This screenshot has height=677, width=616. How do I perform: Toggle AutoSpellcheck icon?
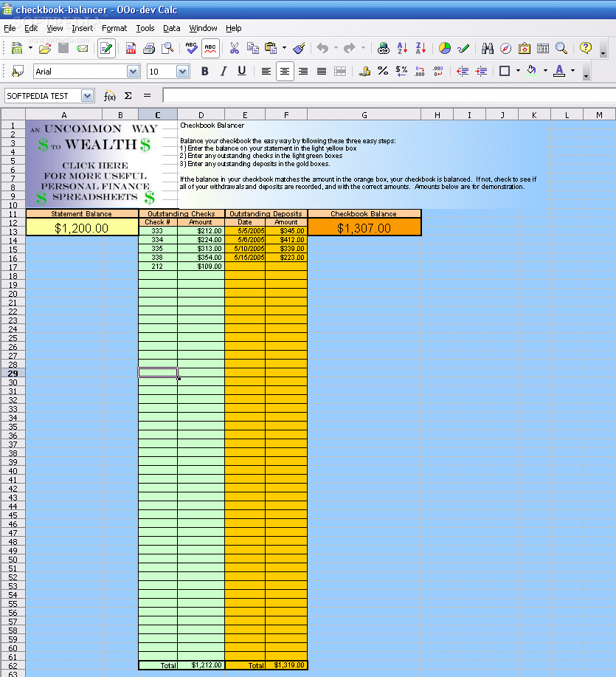click(x=210, y=49)
